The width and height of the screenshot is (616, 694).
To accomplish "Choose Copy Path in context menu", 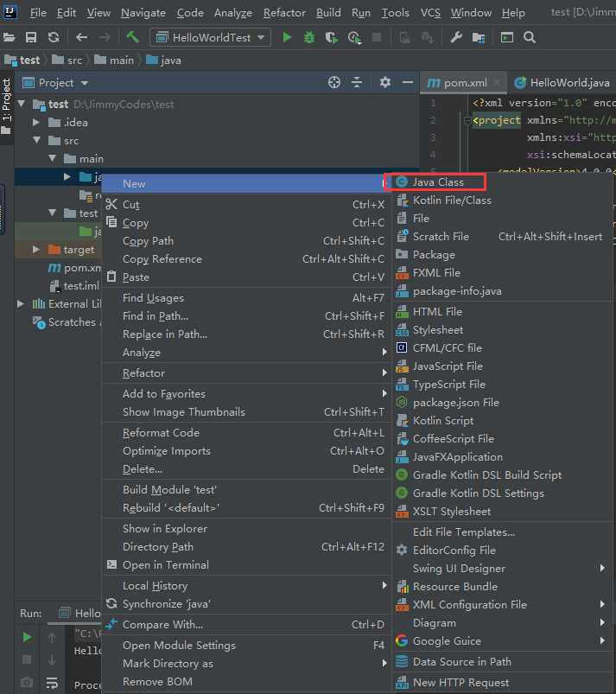I will 246,241.
